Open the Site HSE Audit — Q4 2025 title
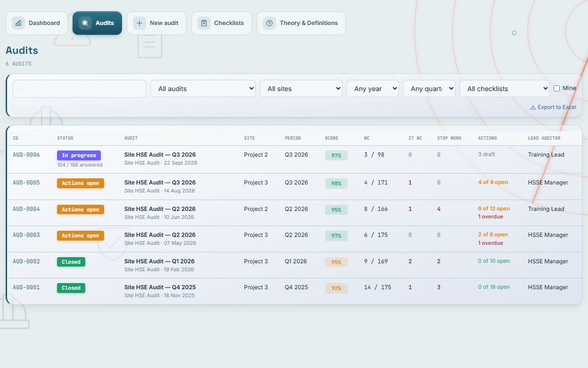588x368 pixels. click(160, 288)
